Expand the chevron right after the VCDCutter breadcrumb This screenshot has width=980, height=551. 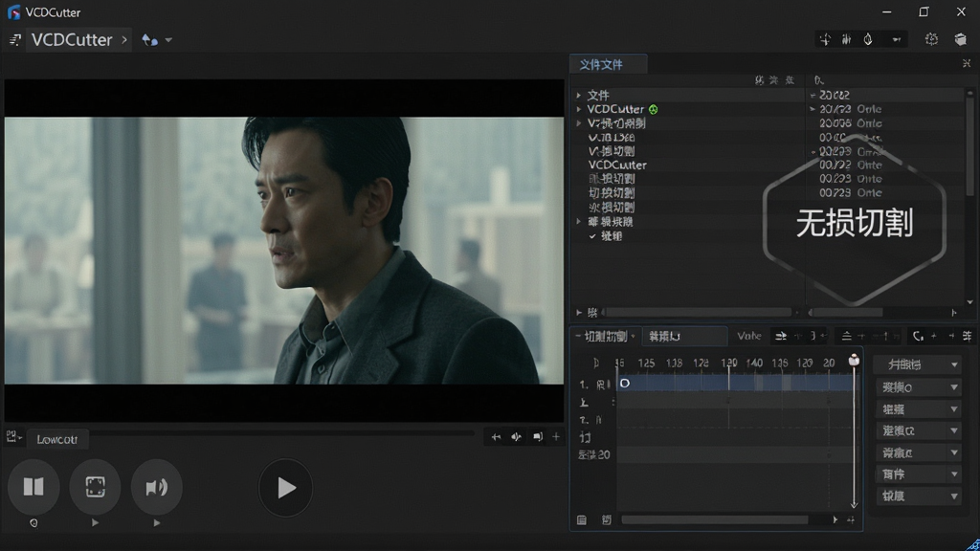[124, 40]
